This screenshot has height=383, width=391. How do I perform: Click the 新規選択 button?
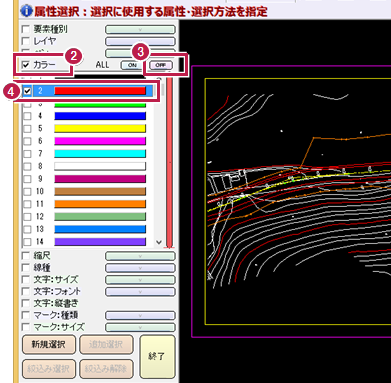[x=49, y=344]
